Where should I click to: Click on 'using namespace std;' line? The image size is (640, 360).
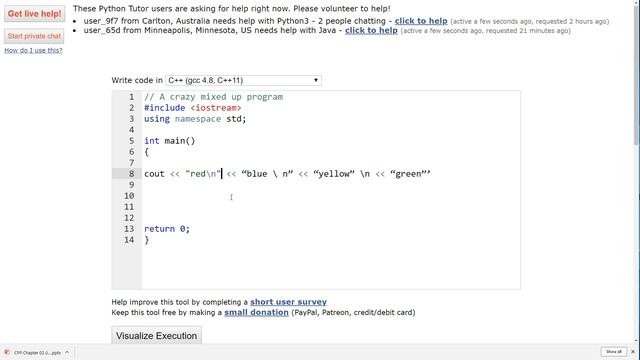[x=195, y=119]
